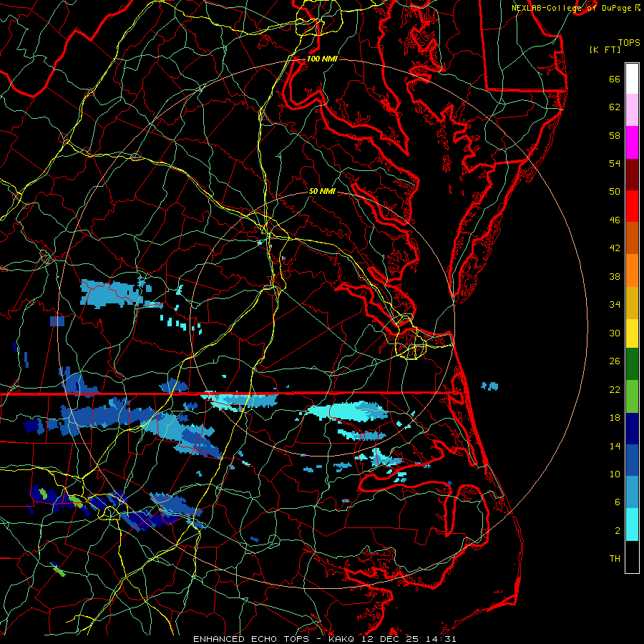Click the dark green 26 K FT legend swatch
The width and height of the screenshot is (644, 644).
(x=632, y=364)
